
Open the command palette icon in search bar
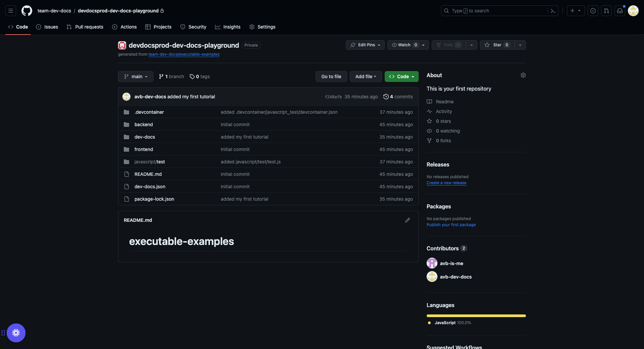pos(553,11)
